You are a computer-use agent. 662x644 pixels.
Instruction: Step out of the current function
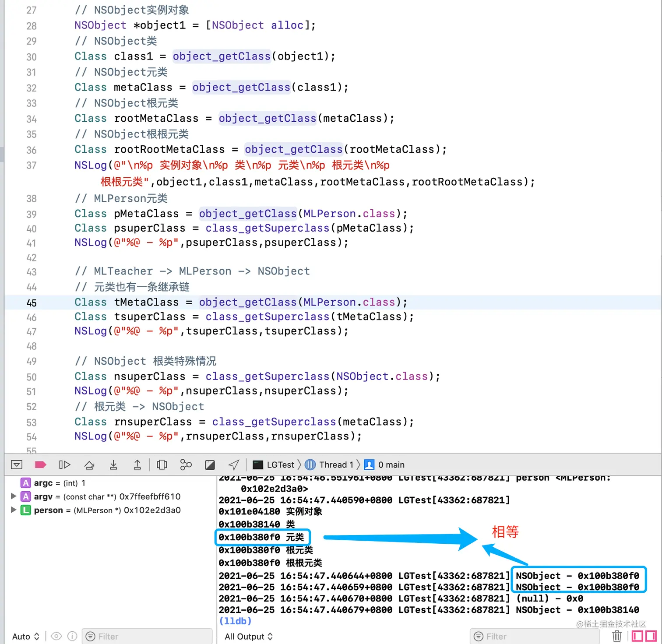(x=137, y=465)
